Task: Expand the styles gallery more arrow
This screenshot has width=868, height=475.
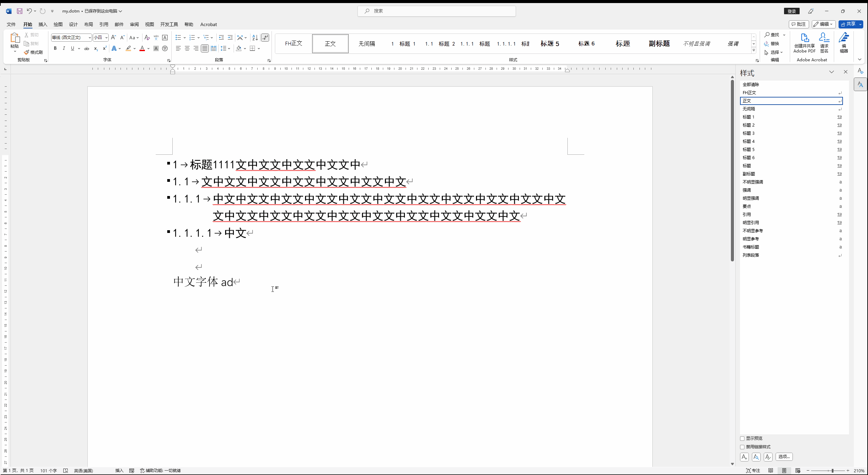Action: coord(754,50)
